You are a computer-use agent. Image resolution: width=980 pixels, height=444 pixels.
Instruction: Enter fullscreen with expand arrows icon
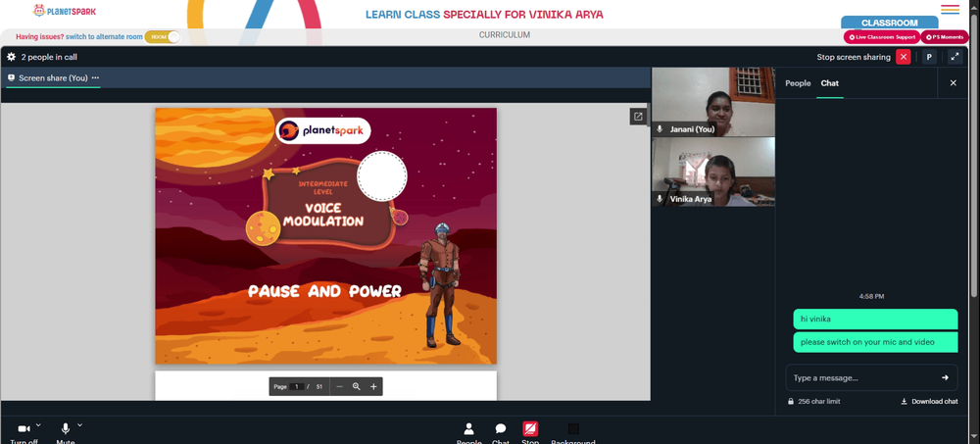coord(955,57)
